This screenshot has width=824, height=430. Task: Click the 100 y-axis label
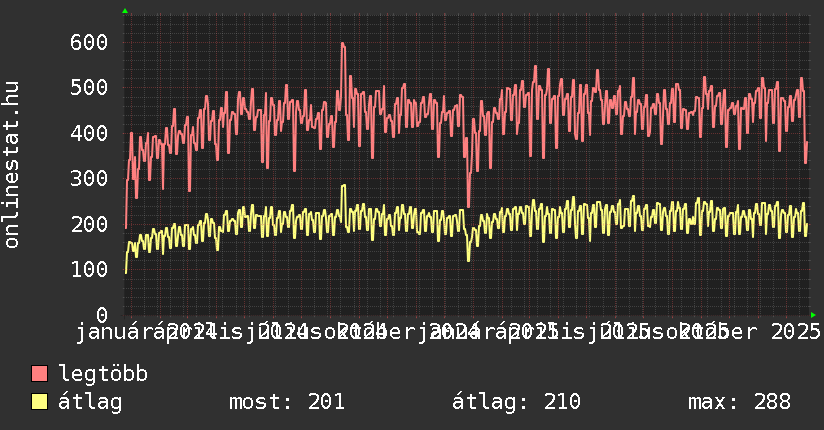(89, 269)
